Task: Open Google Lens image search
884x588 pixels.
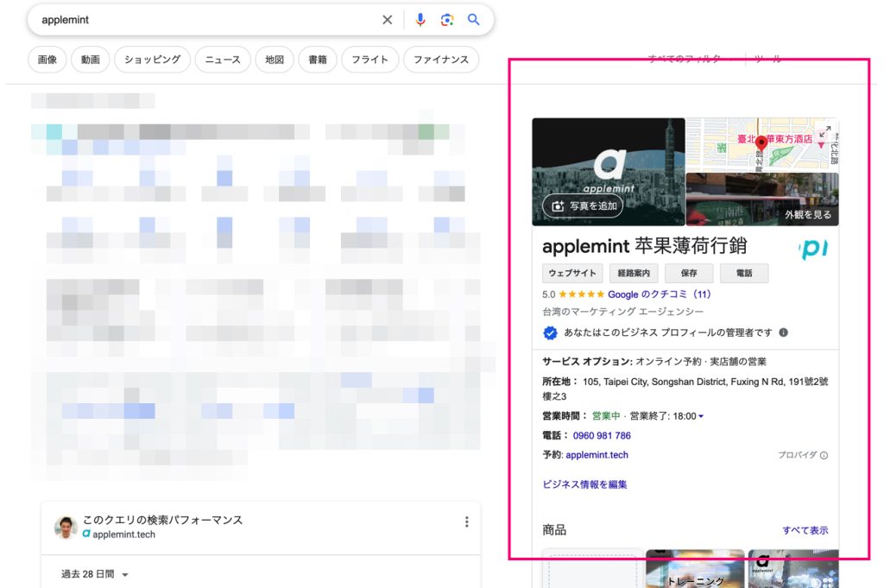Action: 447,20
